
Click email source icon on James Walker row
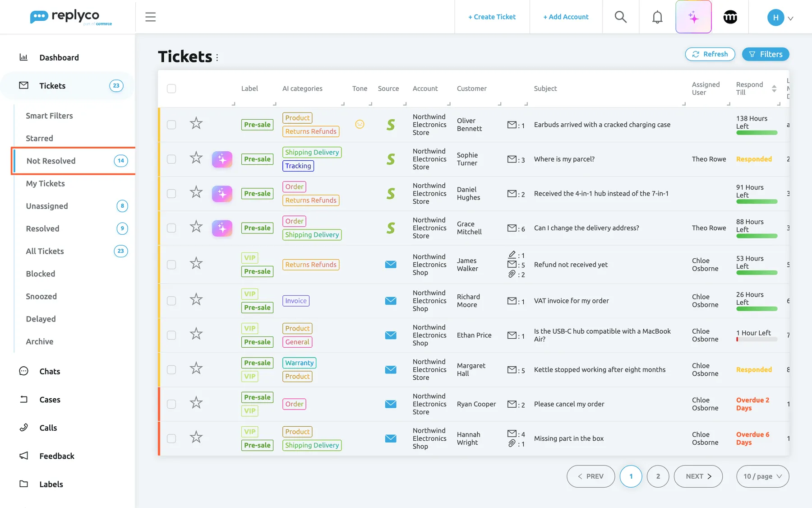(391, 265)
